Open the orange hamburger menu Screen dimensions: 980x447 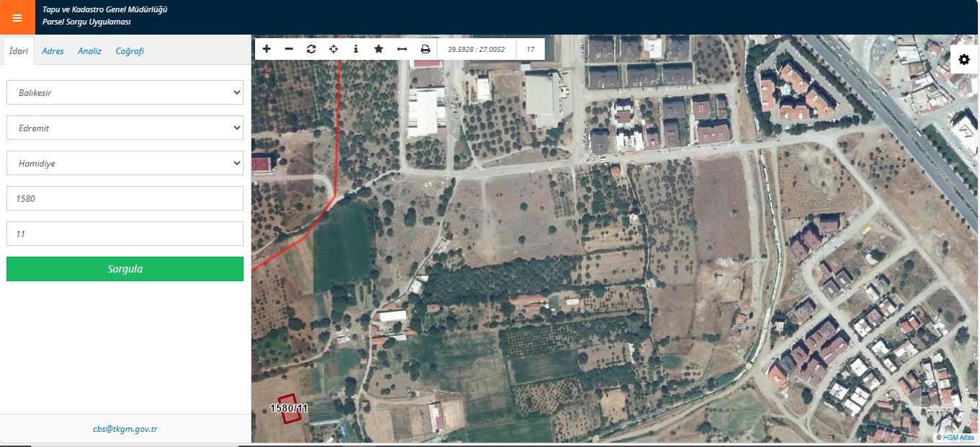pos(17,17)
